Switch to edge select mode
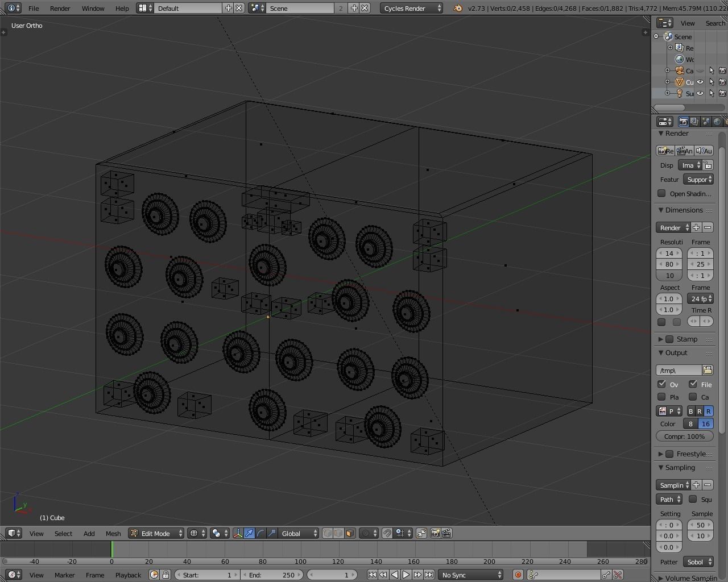This screenshot has height=582, width=728. pyautogui.click(x=339, y=533)
